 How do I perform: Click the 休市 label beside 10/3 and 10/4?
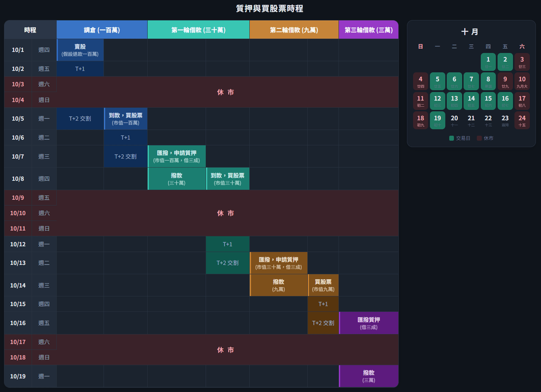(x=226, y=92)
